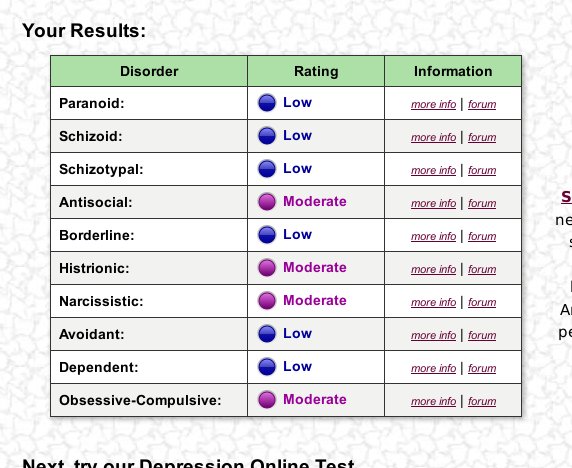Image resolution: width=572 pixels, height=468 pixels.
Task: Open more info for Dependent
Action: [433, 368]
